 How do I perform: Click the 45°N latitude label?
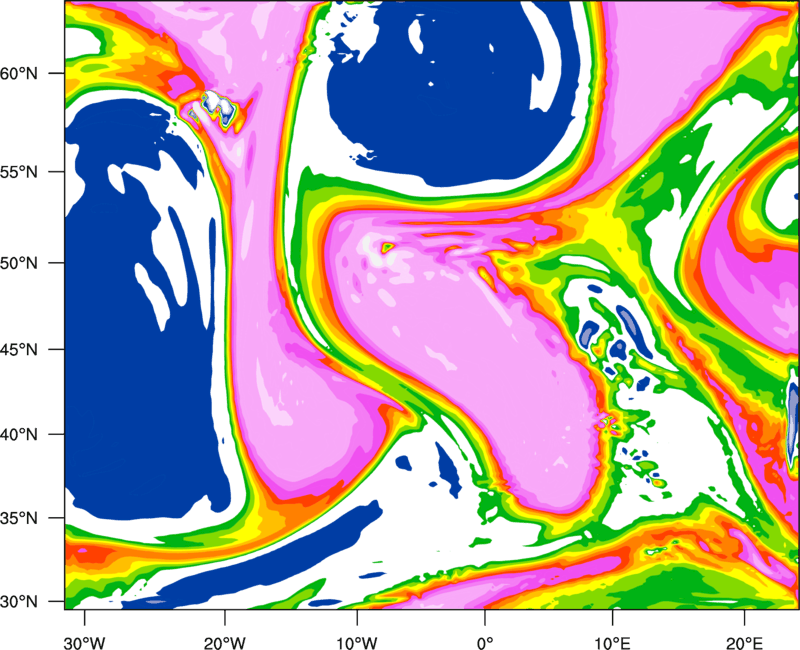(x=19, y=349)
